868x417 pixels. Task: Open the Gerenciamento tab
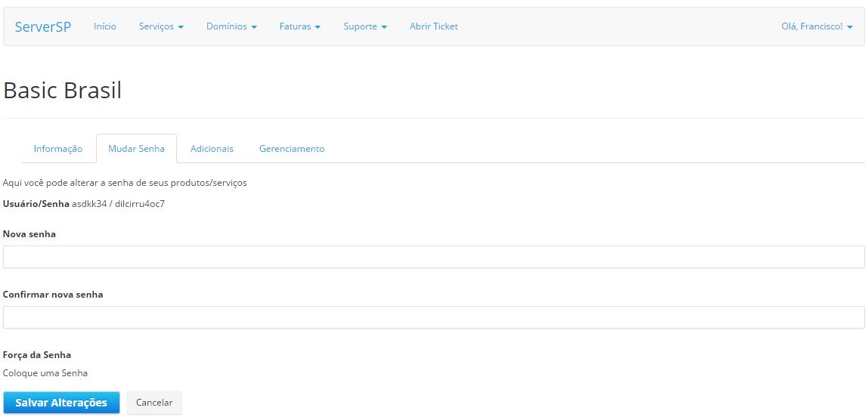tap(292, 149)
